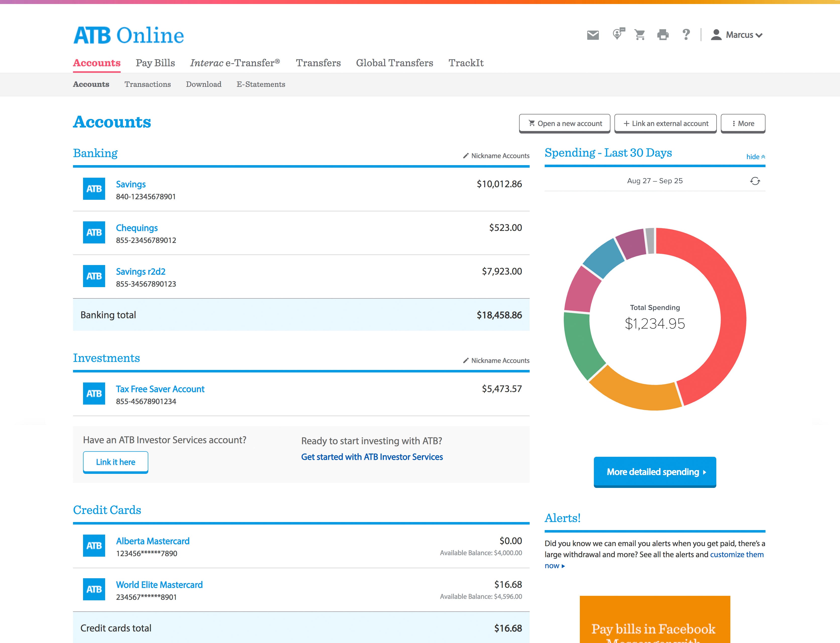Click the orange Pay bills in Facebook banner
840x643 pixels.
(655, 619)
